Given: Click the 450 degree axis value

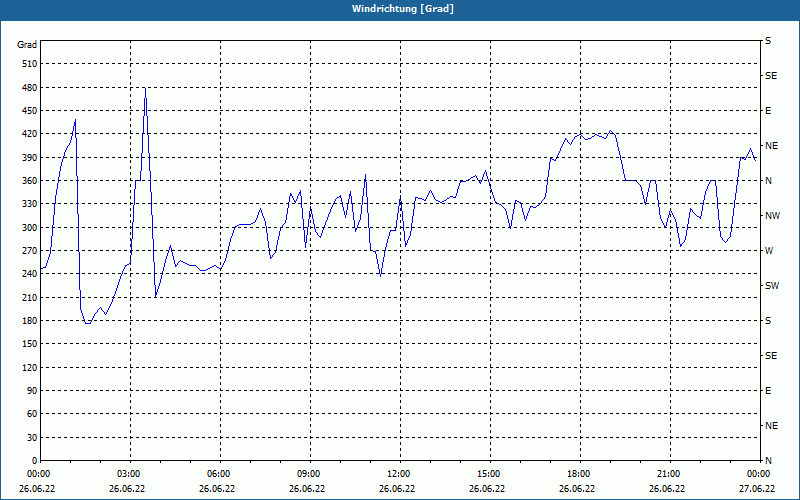Looking at the screenshot, I should pyautogui.click(x=29, y=111).
